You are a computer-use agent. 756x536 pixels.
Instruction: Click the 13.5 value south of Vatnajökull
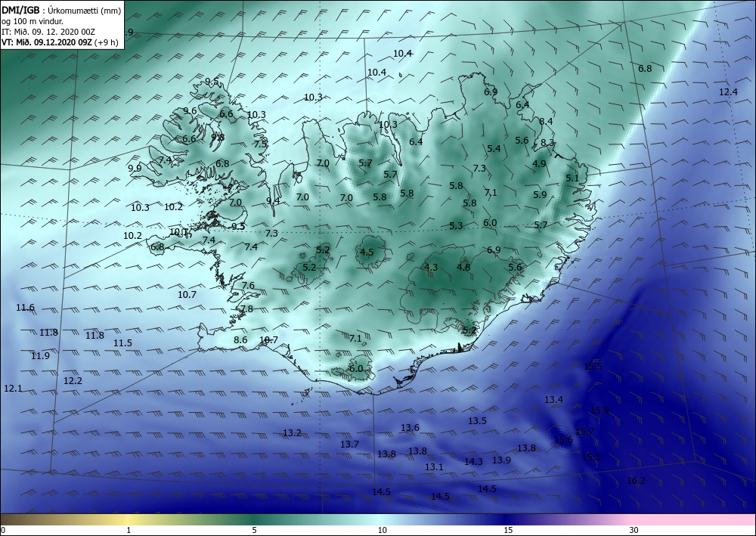click(477, 420)
